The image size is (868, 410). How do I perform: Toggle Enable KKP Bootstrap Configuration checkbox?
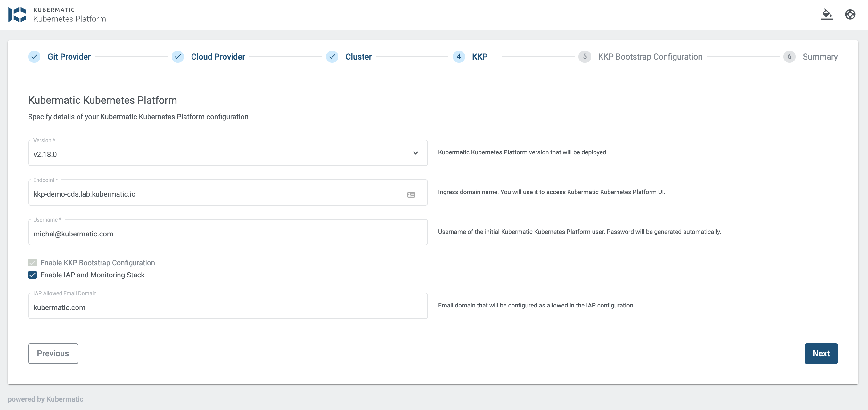tap(32, 263)
